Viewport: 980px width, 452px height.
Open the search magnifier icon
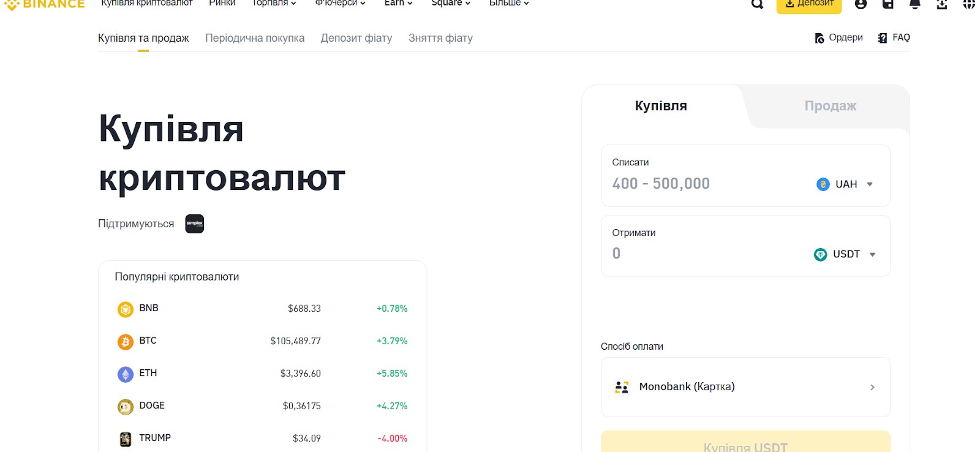pos(758,4)
